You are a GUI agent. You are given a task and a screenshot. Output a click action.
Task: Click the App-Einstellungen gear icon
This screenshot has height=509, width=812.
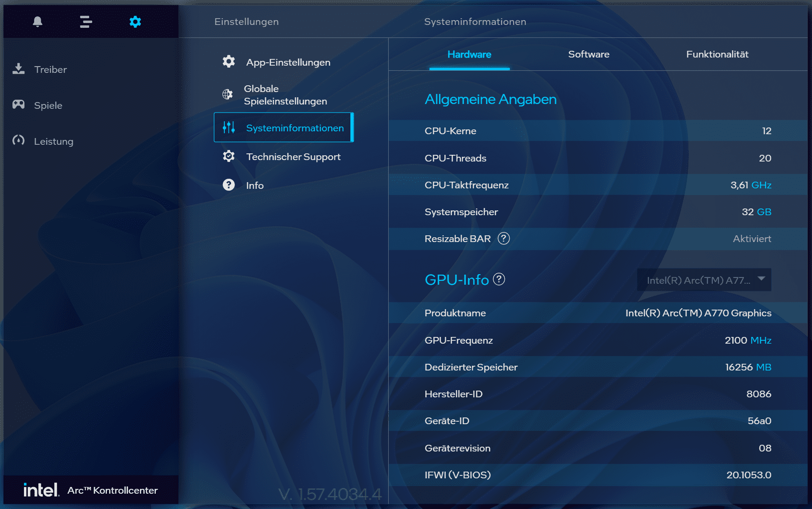[x=229, y=61]
